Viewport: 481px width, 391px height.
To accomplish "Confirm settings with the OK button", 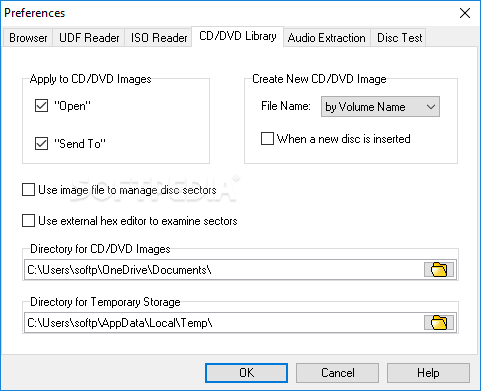I will click(246, 373).
